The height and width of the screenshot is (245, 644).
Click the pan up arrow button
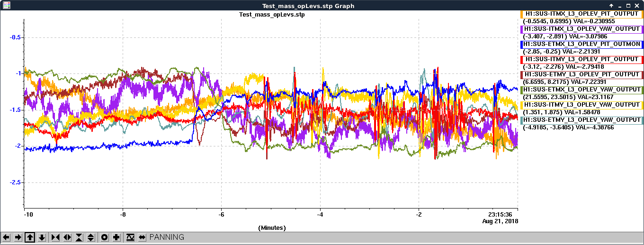click(x=30, y=237)
